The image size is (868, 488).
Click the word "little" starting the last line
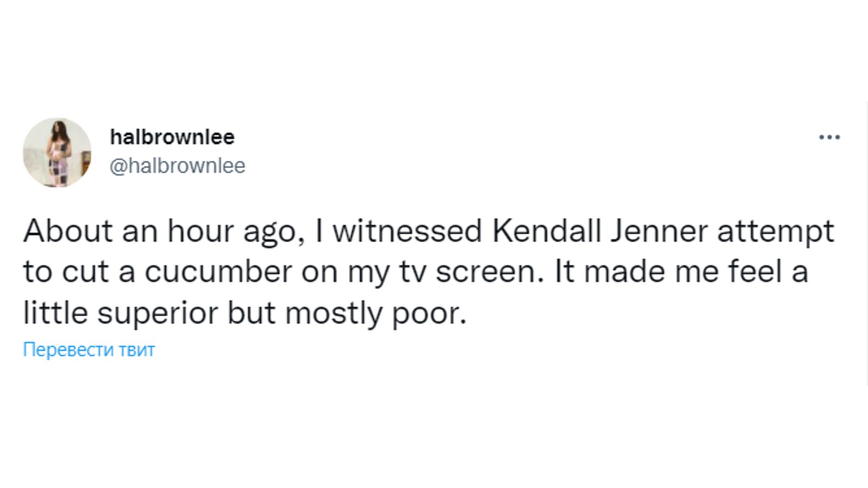(x=55, y=313)
